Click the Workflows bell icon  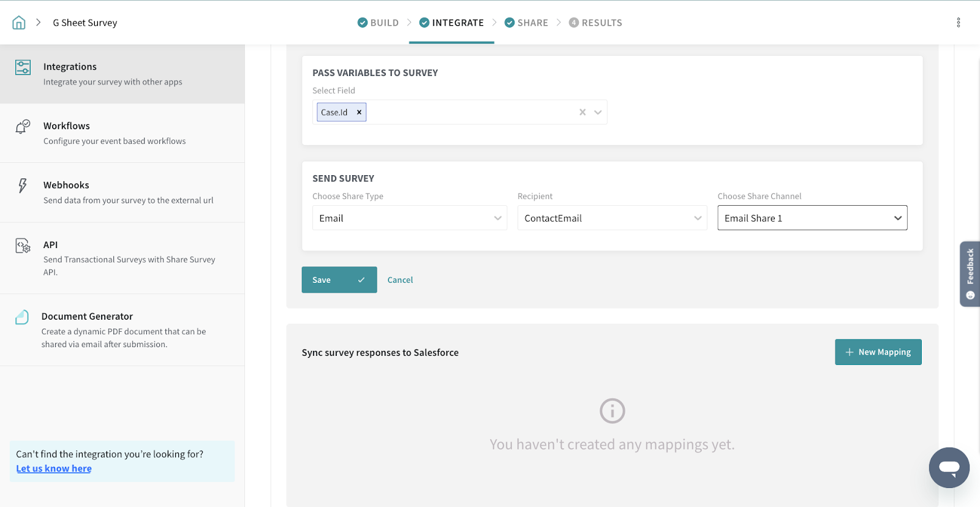click(x=23, y=127)
